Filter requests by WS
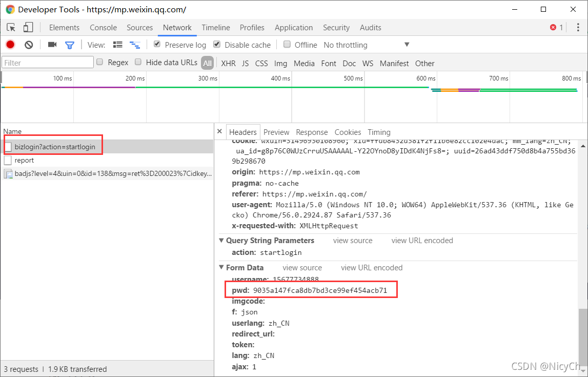Screen dimensions: 588x377 (x=368, y=64)
